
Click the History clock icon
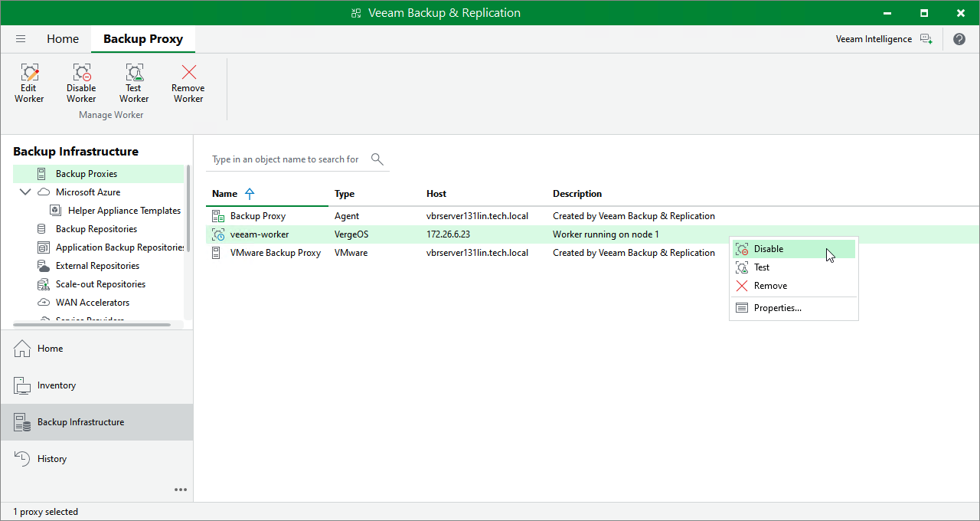click(22, 459)
